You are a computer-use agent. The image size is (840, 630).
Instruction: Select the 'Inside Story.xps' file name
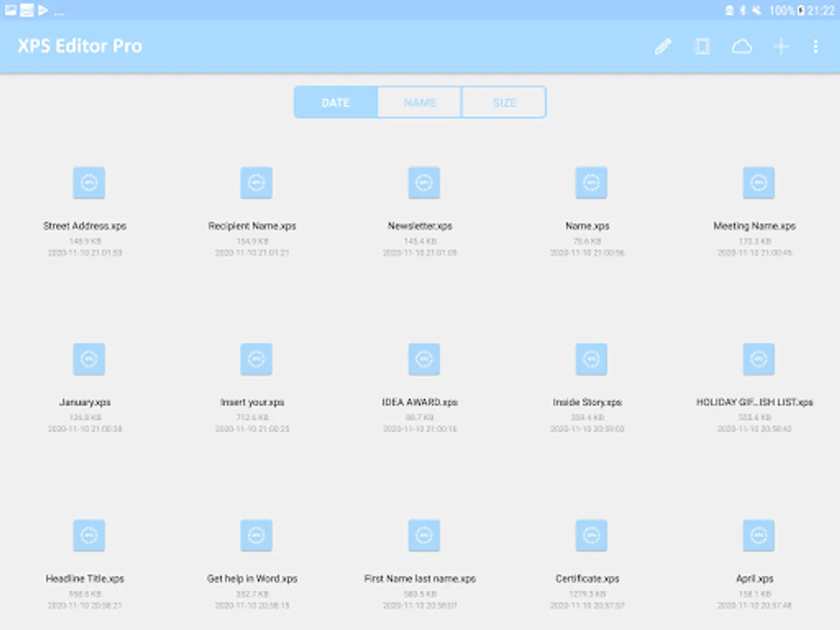[x=587, y=402]
